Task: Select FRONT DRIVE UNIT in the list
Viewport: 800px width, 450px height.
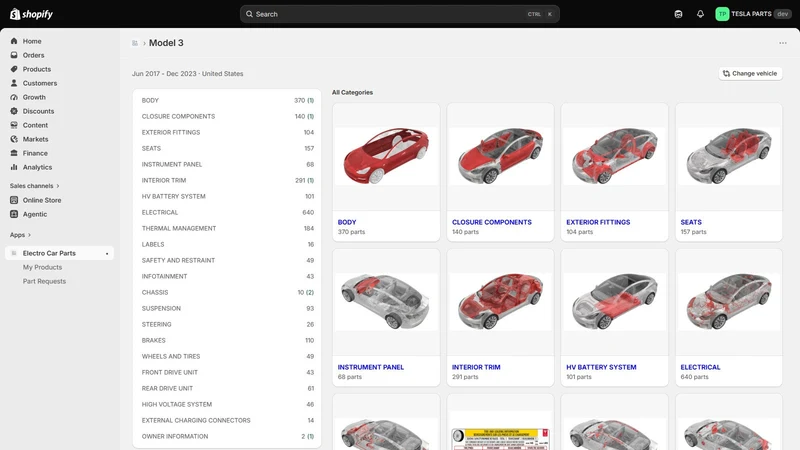Action: pos(228,372)
